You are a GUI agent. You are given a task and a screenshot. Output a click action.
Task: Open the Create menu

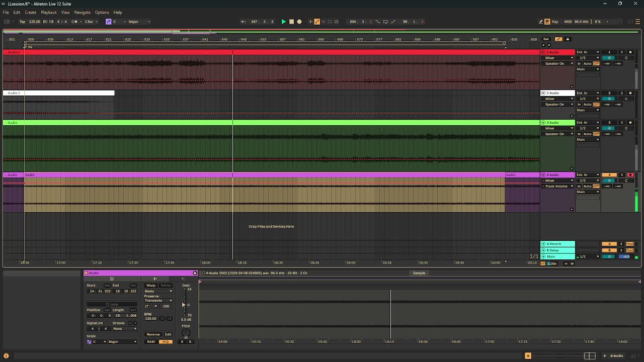pyautogui.click(x=30, y=12)
